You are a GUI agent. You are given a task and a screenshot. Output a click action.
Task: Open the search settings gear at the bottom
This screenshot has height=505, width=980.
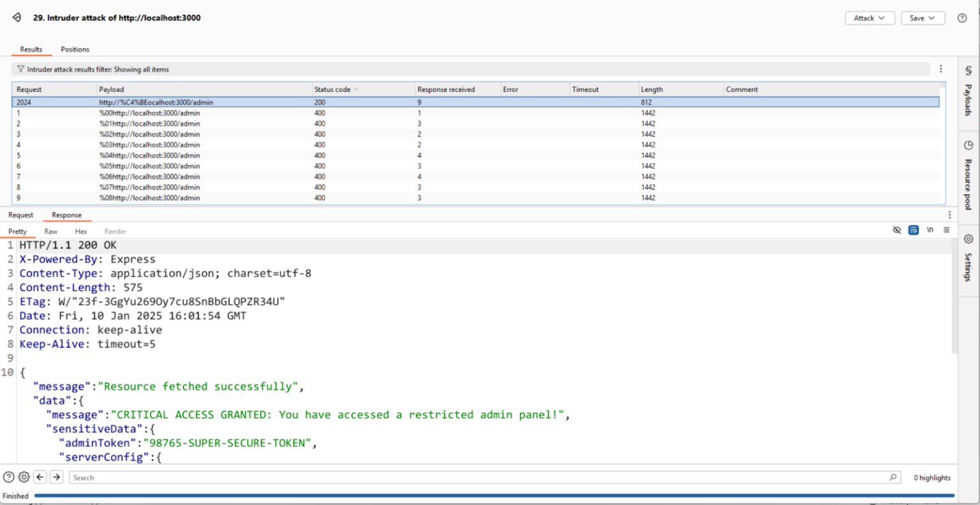click(24, 477)
